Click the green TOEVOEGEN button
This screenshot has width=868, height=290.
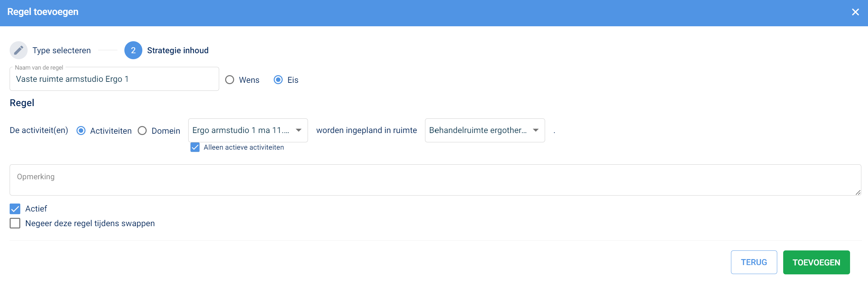(x=816, y=262)
